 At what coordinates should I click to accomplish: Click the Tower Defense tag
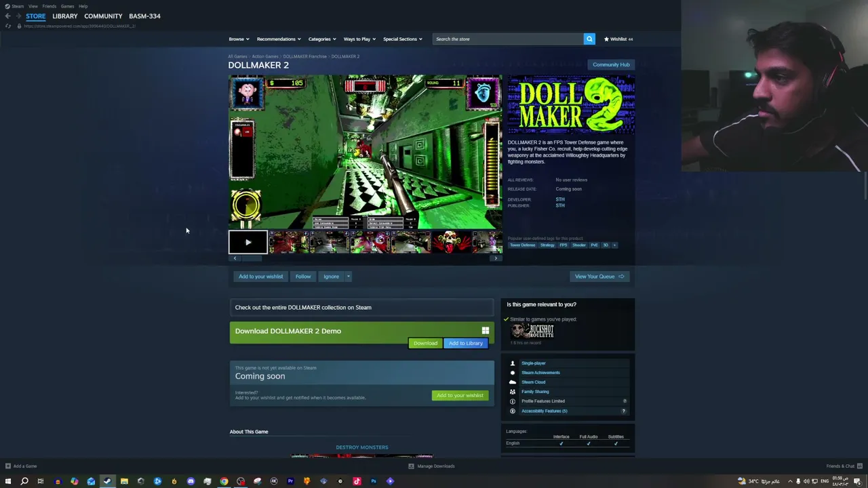[522, 245]
